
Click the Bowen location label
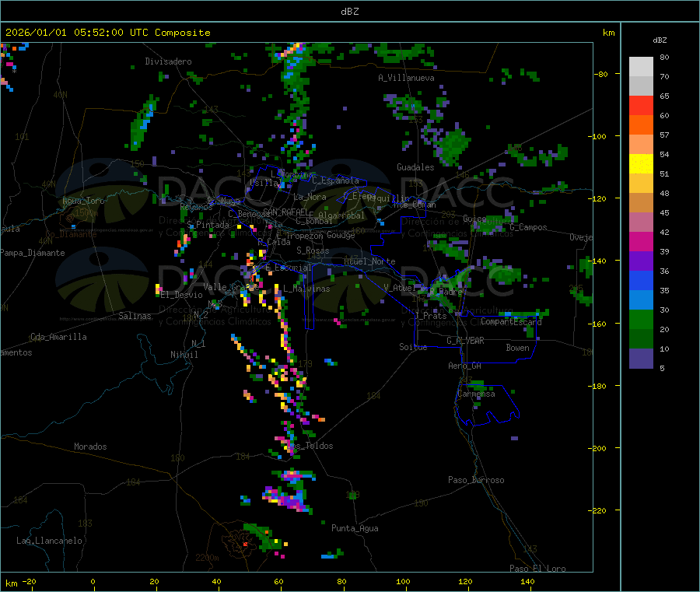(x=517, y=348)
